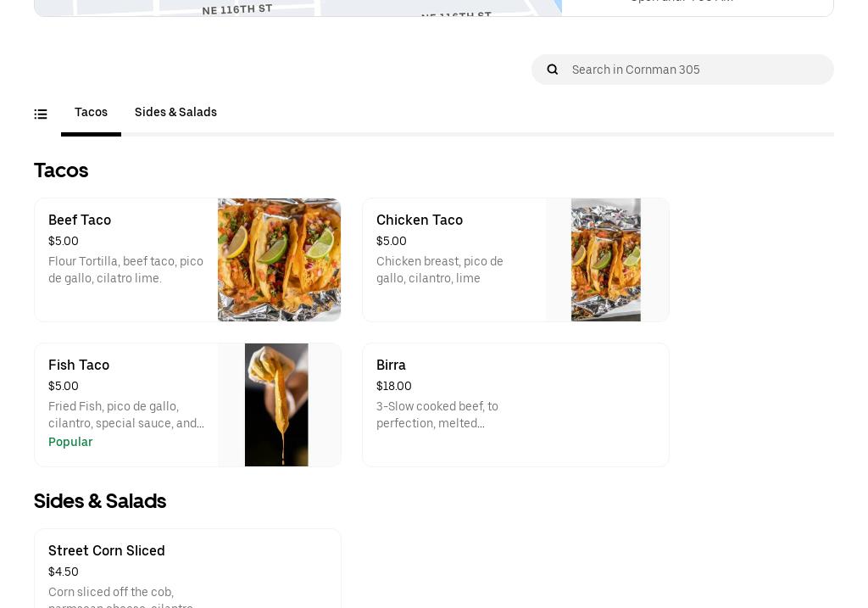Click the Popular label on Fish Taco
This screenshot has height=608, width=868.
(70, 443)
